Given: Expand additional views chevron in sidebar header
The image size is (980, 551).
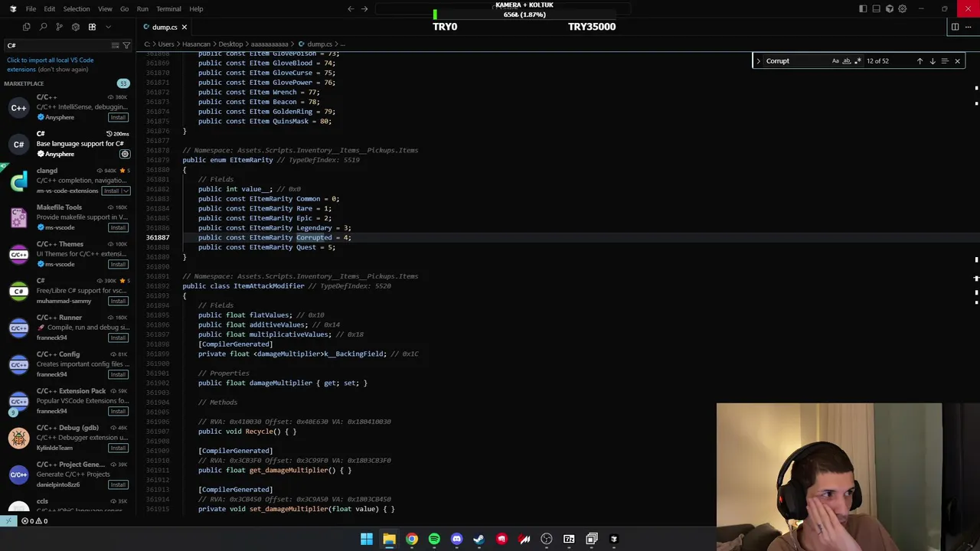Looking at the screenshot, I should 108,27.
